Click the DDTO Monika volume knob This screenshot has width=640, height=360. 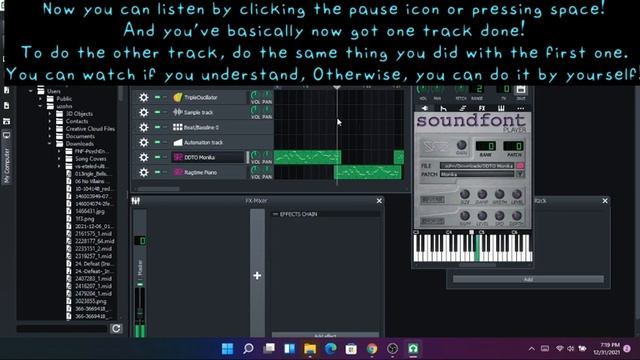(x=255, y=155)
